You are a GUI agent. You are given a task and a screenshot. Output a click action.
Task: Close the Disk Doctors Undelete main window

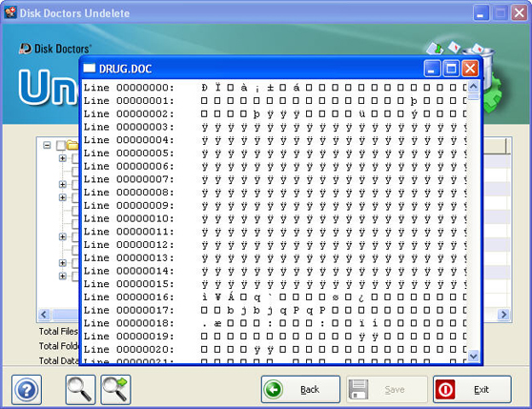pos(520,13)
